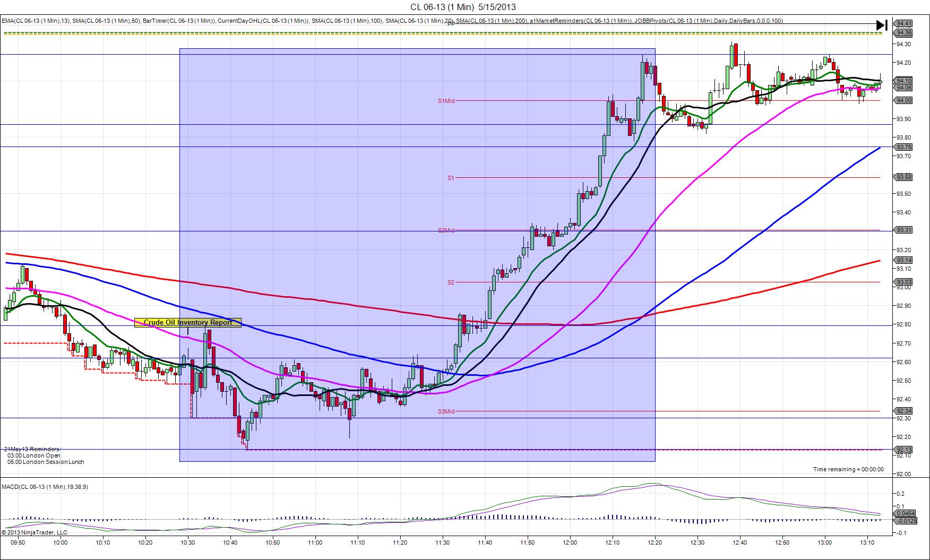Select the S3Mid pivot label
The width and height of the screenshot is (930, 560).
click(x=446, y=411)
